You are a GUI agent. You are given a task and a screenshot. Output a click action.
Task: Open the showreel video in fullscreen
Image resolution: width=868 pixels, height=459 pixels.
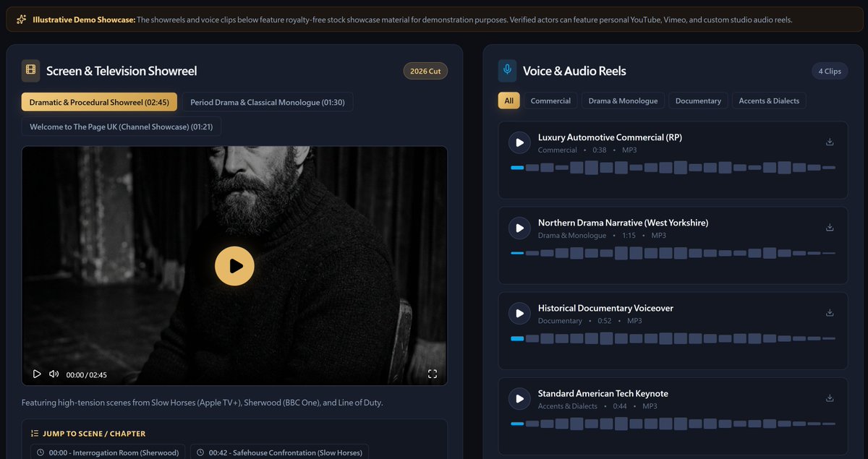(433, 374)
